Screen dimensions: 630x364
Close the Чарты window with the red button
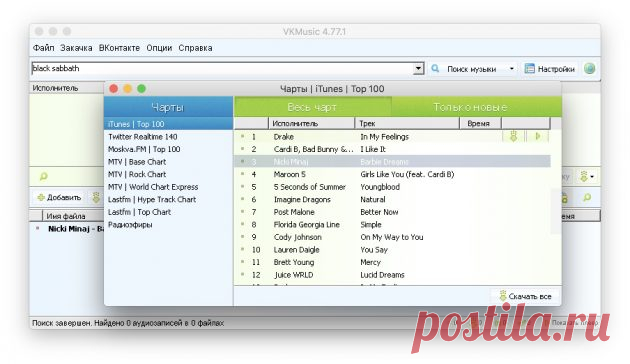point(114,88)
